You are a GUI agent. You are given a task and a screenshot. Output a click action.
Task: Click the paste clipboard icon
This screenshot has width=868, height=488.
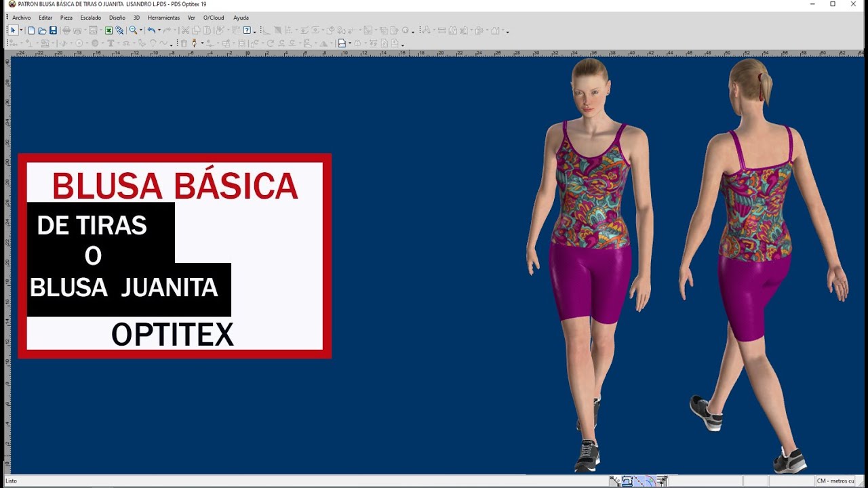pos(207,30)
